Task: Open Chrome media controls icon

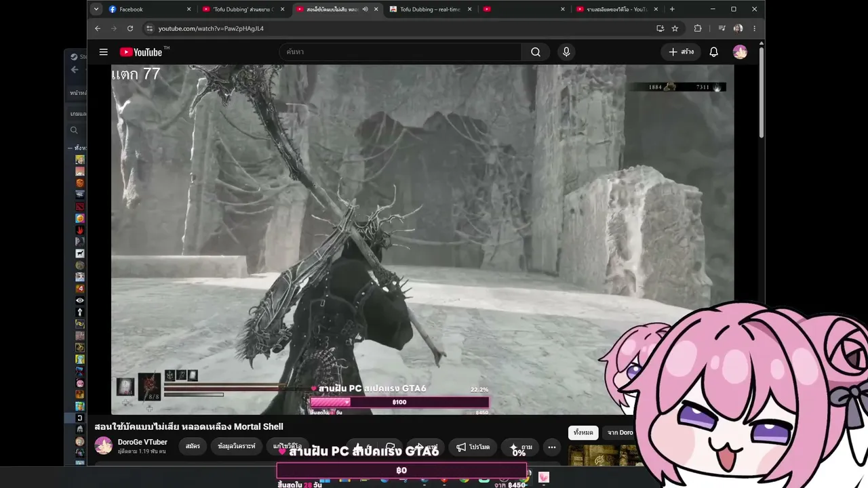Action: (722, 28)
